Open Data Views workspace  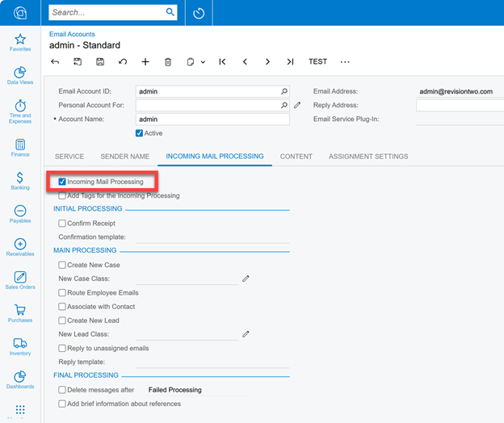pos(20,76)
